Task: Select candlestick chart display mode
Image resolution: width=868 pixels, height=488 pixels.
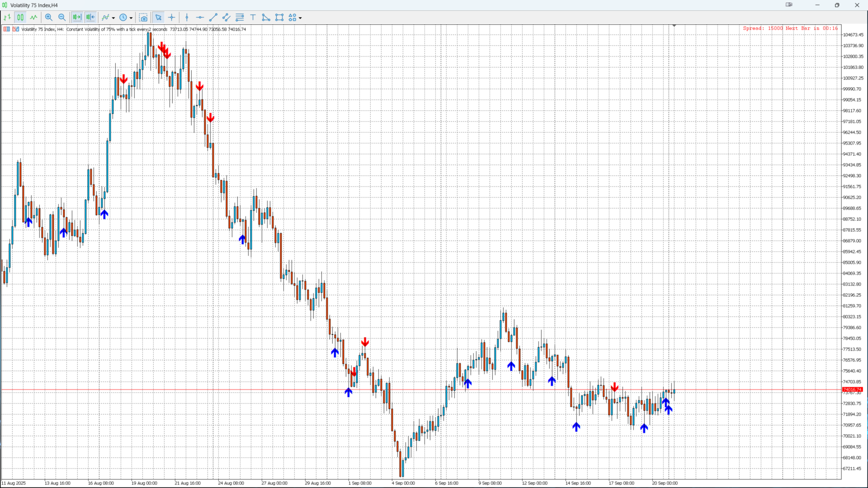Action: tap(20, 18)
